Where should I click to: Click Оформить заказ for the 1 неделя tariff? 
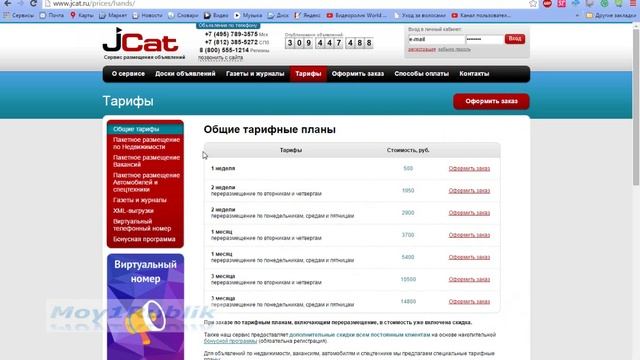point(469,169)
